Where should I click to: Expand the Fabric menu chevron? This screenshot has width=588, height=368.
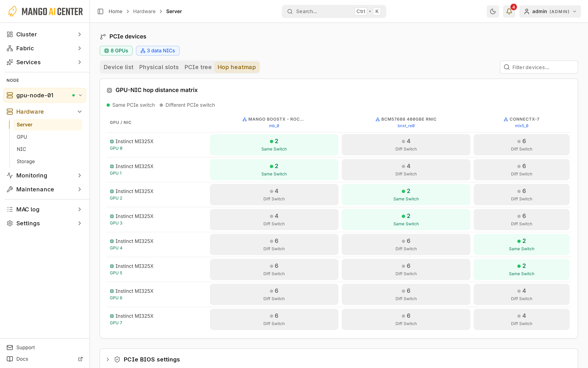click(x=79, y=48)
